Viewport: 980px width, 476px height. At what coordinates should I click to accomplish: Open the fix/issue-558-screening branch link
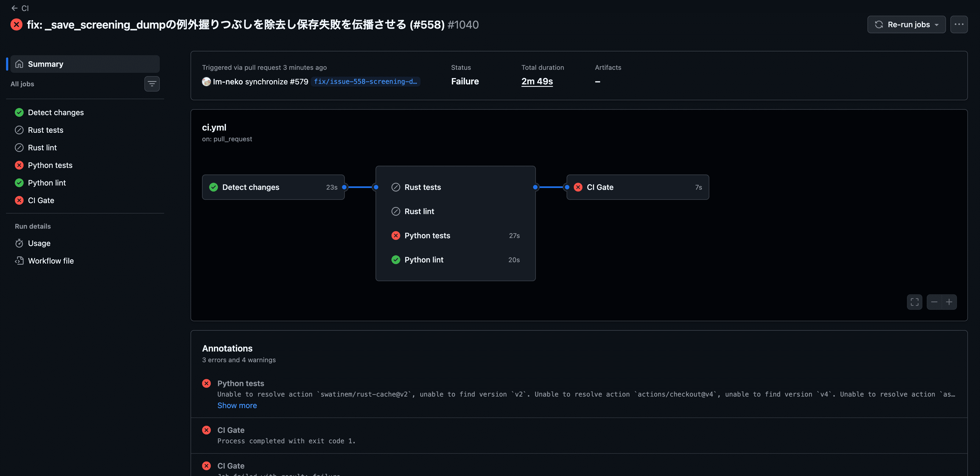pyautogui.click(x=365, y=82)
